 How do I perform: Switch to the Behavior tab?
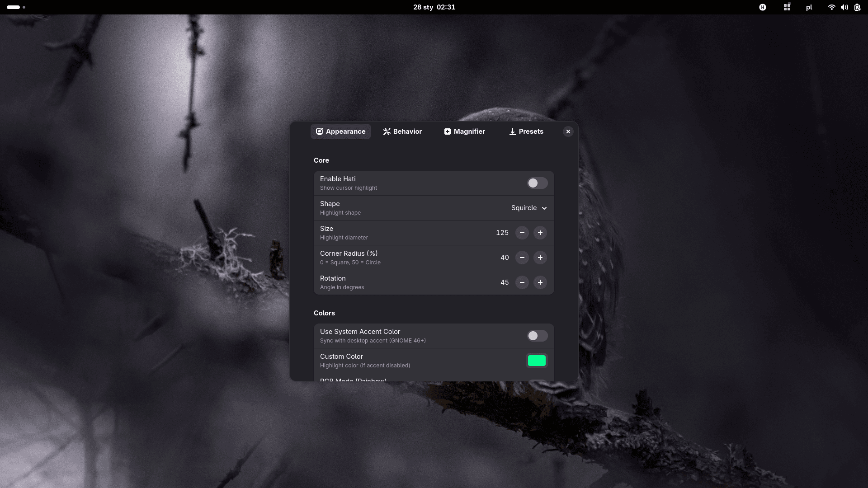pyautogui.click(x=406, y=131)
